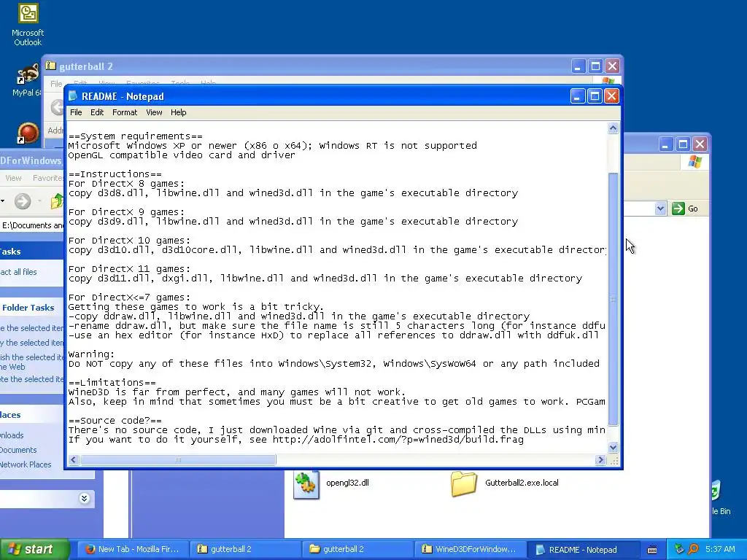The image size is (747, 560).
Task: Click the Go button in Explorer window
Action: coord(685,209)
